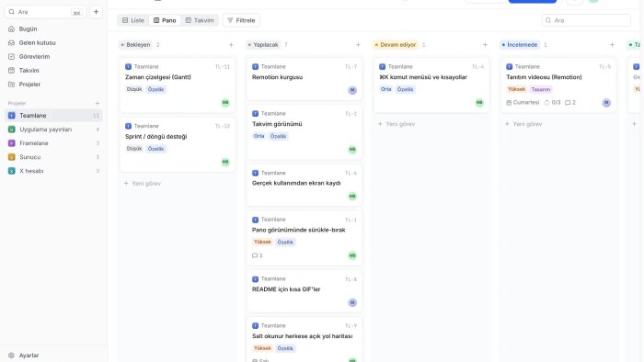Viewport: 644px width, 362px height.
Task: Open README için kısa GIF'ler card
Action: pyautogui.click(x=305, y=291)
